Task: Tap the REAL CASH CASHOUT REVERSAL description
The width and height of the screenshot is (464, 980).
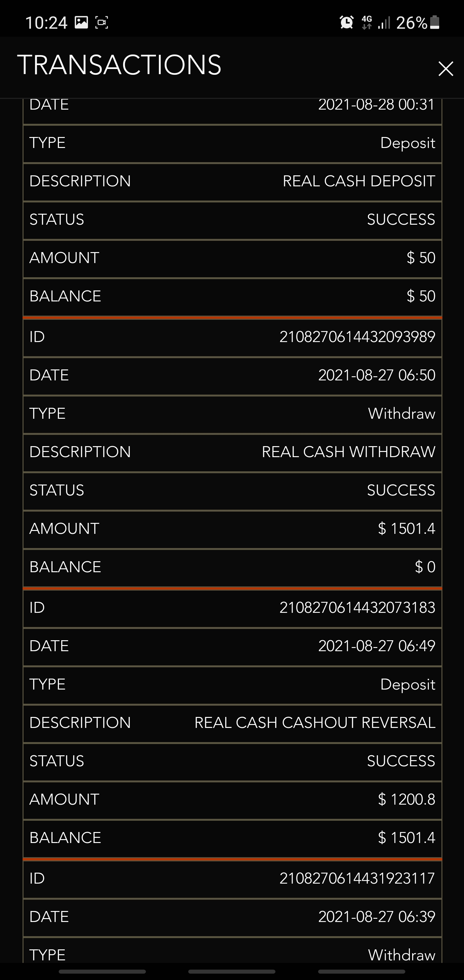Action: point(314,723)
